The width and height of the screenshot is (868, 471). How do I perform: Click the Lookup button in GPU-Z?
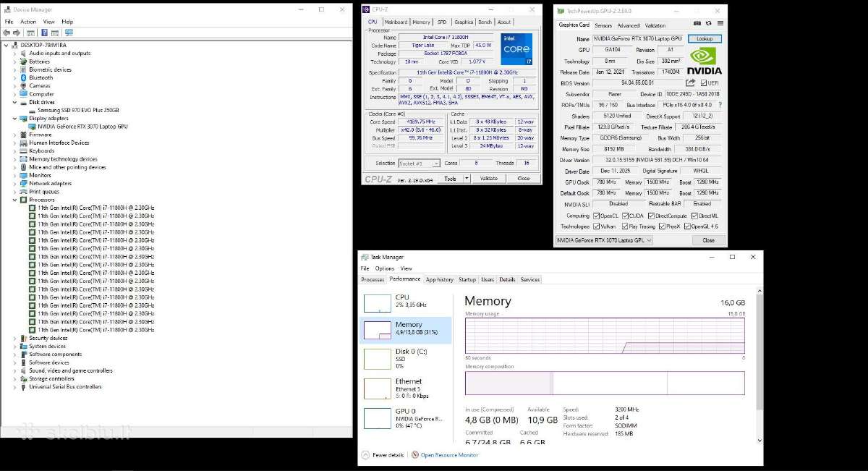705,38
